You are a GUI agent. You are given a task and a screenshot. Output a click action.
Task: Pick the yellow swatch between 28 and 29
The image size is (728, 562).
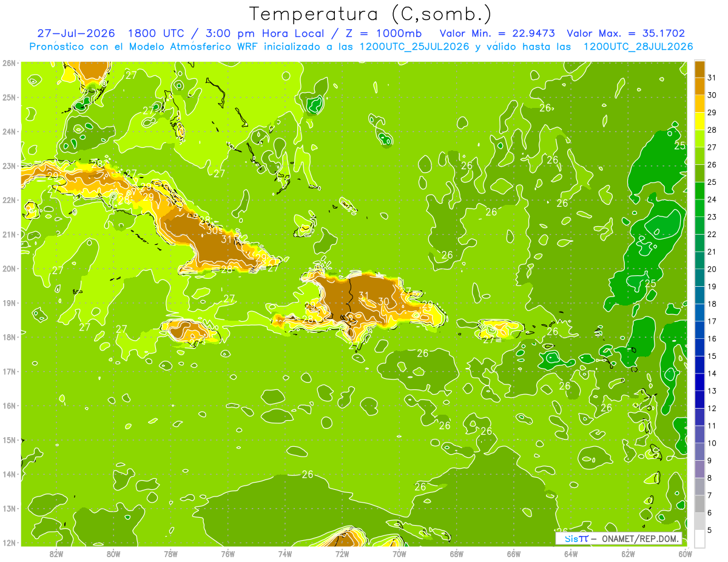tap(699, 121)
